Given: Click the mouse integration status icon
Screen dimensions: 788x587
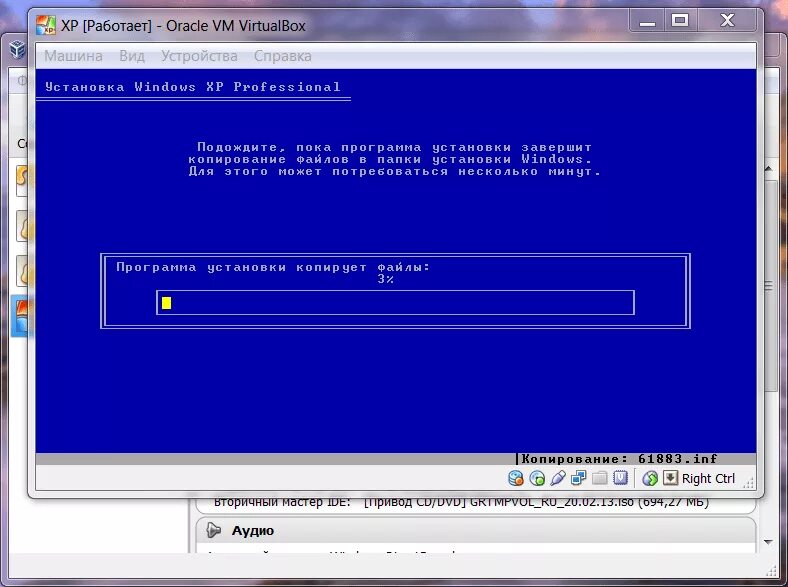Looking at the screenshot, I should pos(650,478).
